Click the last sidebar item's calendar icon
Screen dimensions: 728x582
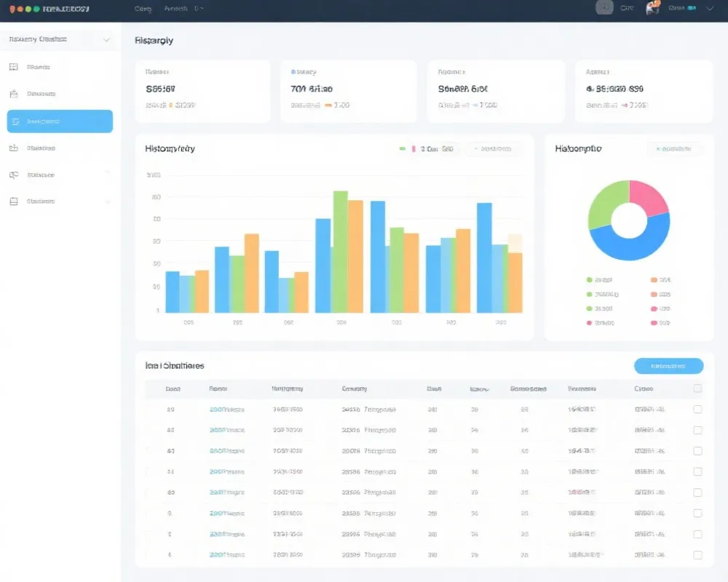click(13, 202)
